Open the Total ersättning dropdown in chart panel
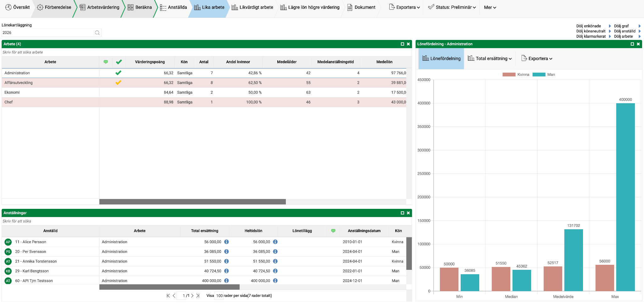The width and height of the screenshot is (644, 306). 490,58
